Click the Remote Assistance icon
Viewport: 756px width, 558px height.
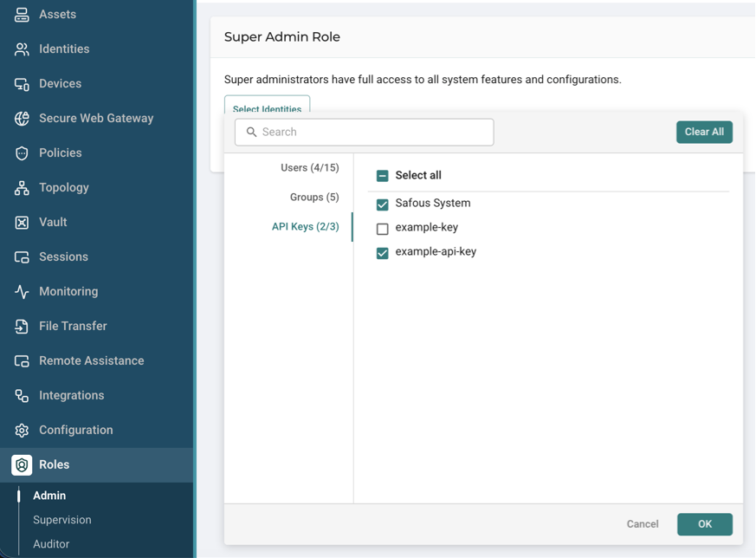coord(22,361)
